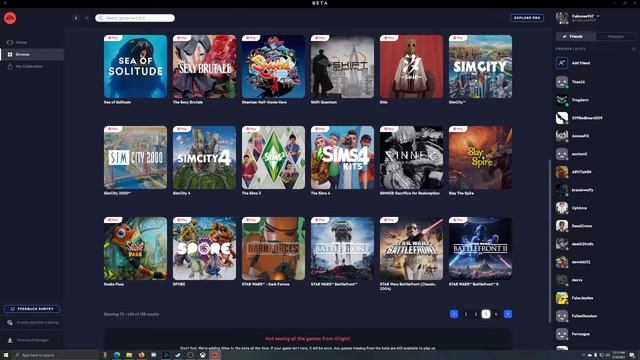Click the 'Showing 73 - 108' results count text
The height and width of the screenshot is (360, 640).
coord(131,314)
